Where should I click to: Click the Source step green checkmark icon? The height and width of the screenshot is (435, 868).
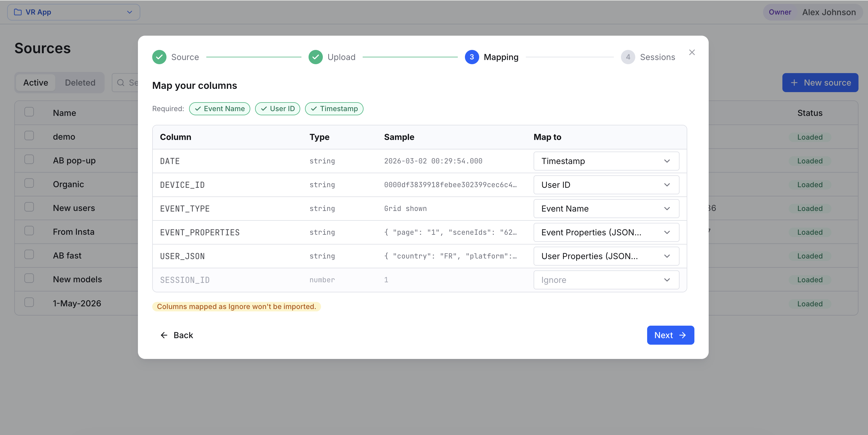pyautogui.click(x=159, y=57)
